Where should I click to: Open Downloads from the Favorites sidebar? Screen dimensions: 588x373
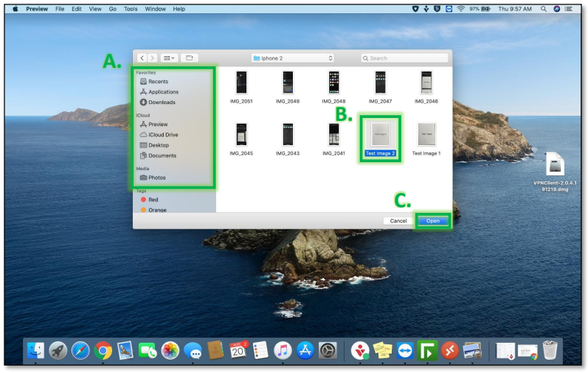pyautogui.click(x=162, y=102)
